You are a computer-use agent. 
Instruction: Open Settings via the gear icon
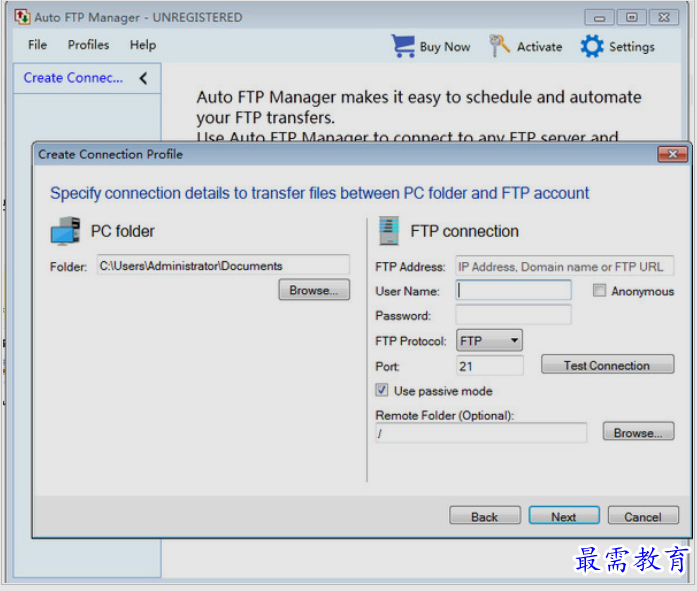pos(592,46)
